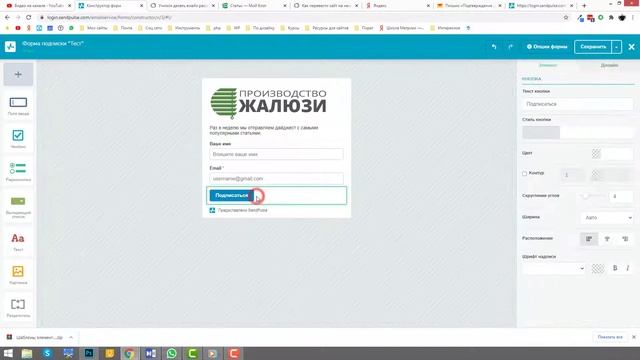Add an input field element
Image resolution: width=640 pixels, height=360 pixels.
18,106
